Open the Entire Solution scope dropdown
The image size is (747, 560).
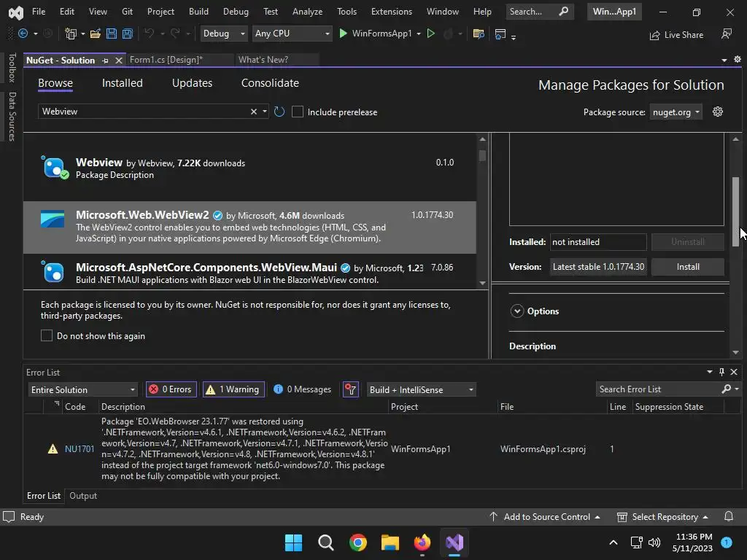83,390
